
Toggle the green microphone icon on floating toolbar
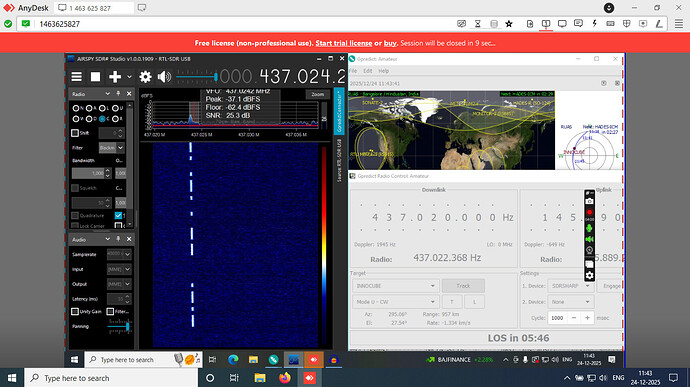589,228
